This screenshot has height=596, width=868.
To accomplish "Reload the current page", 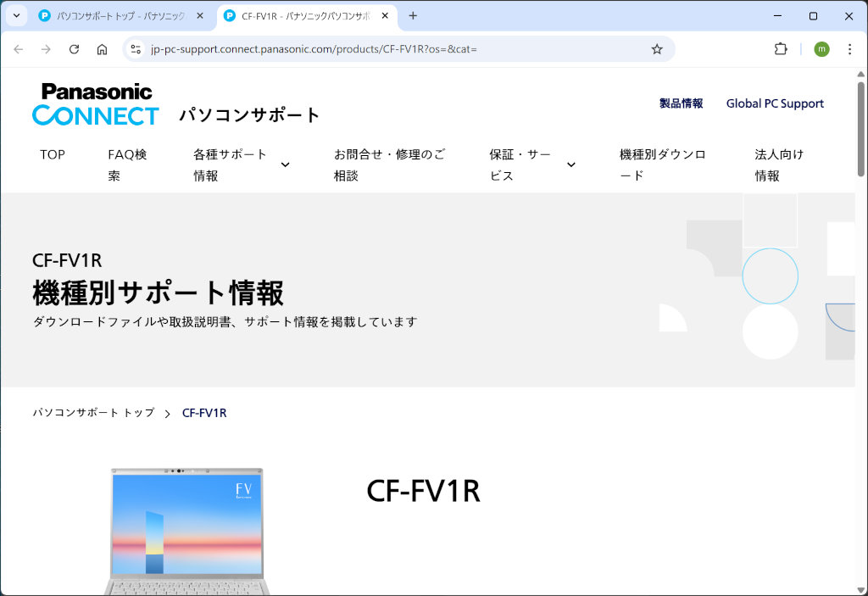I will (75, 49).
